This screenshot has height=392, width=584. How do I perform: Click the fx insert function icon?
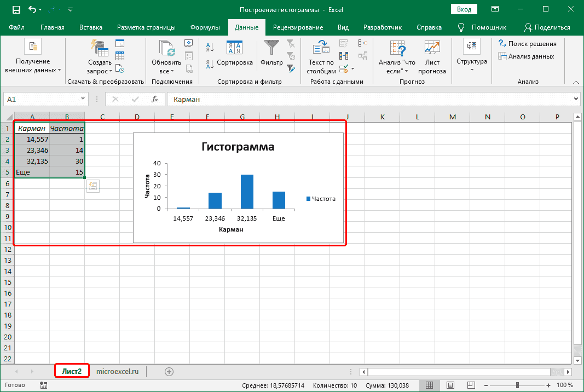pos(155,99)
